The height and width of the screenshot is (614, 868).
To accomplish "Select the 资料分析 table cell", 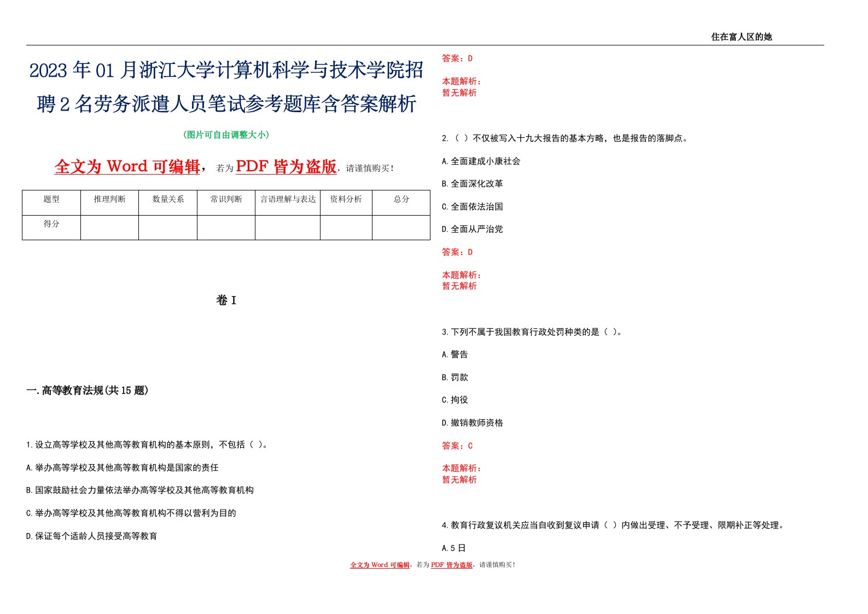I will click(x=346, y=202).
